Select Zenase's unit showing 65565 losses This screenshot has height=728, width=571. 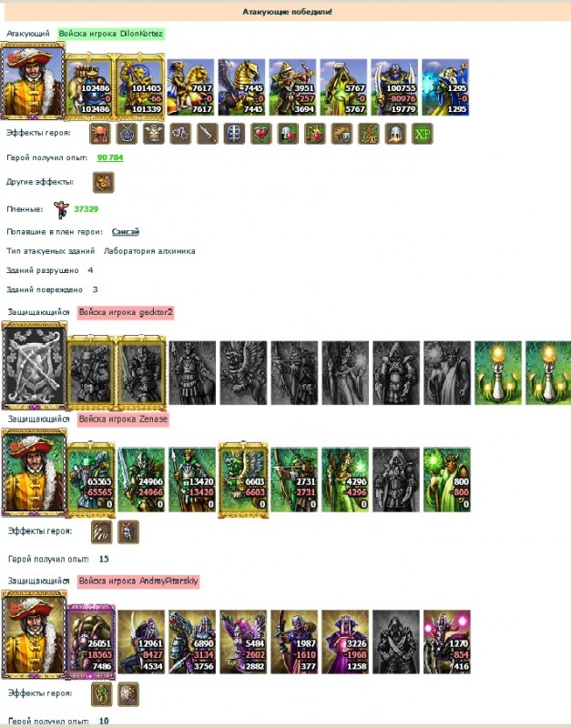tap(90, 480)
